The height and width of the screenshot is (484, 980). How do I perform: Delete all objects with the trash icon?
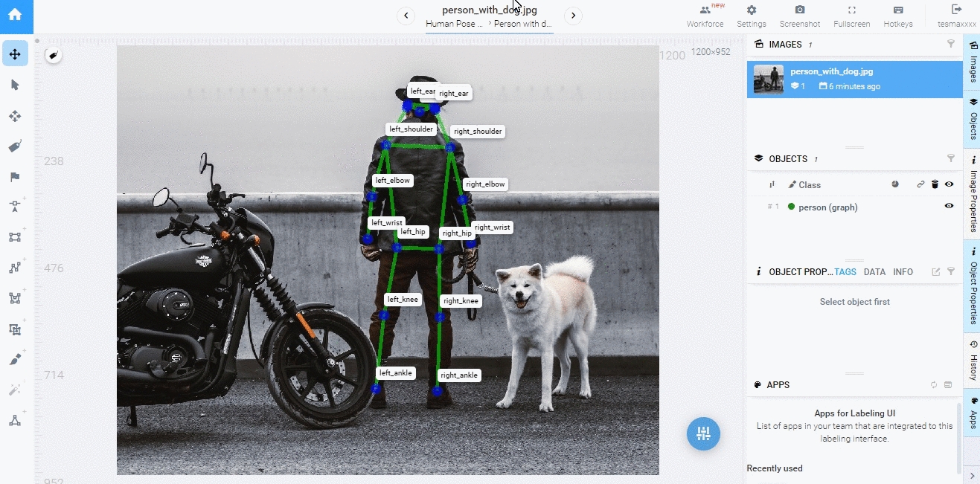point(935,184)
